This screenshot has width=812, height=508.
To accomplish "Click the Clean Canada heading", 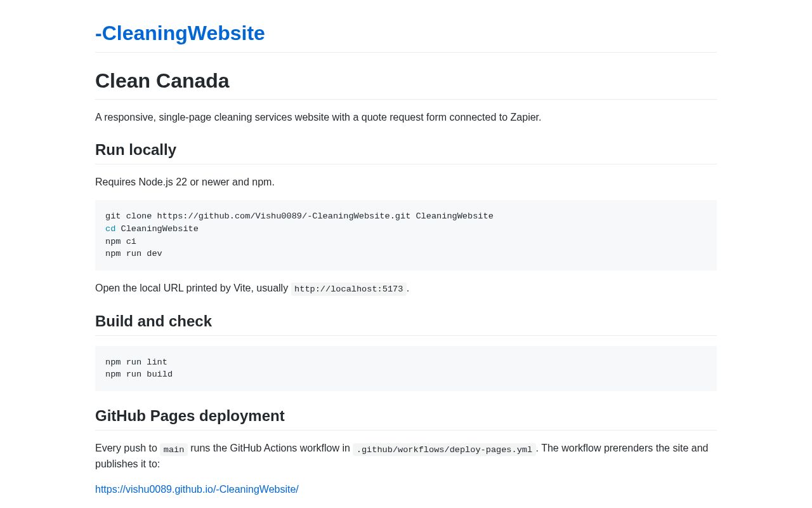I will click(x=162, y=81).
